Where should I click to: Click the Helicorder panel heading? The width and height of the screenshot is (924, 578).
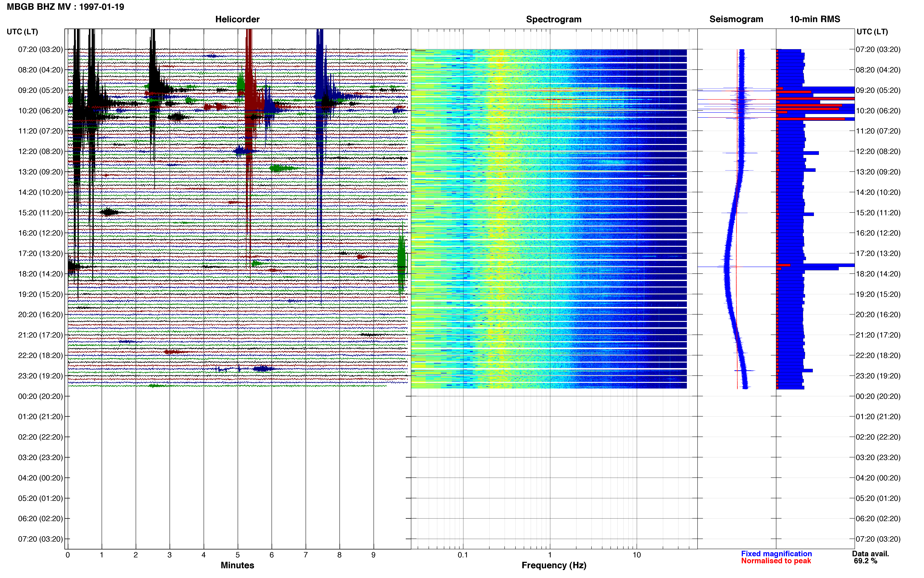(237, 19)
